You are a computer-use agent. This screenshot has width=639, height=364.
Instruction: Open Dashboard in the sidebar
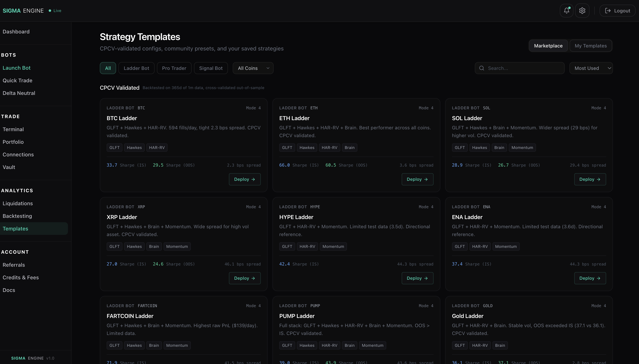tap(16, 31)
